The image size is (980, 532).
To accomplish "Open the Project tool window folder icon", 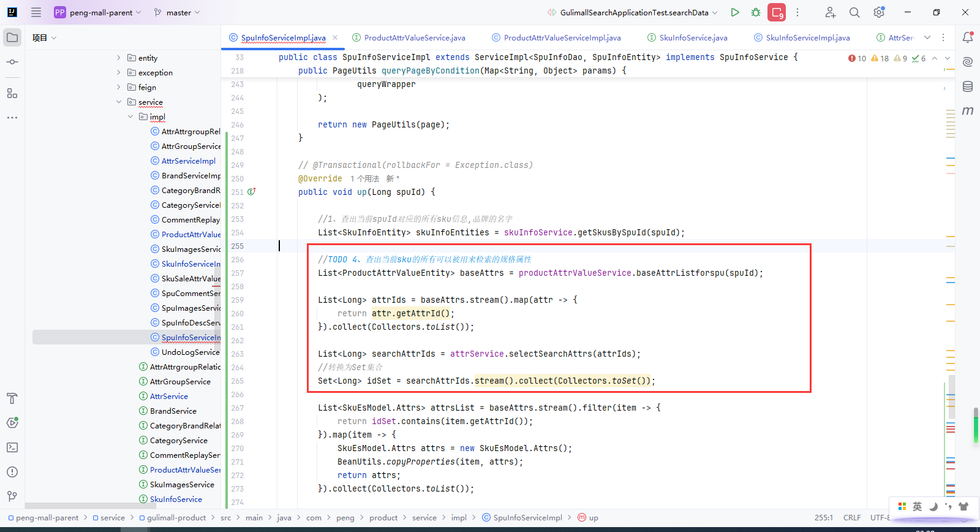I will (x=12, y=37).
